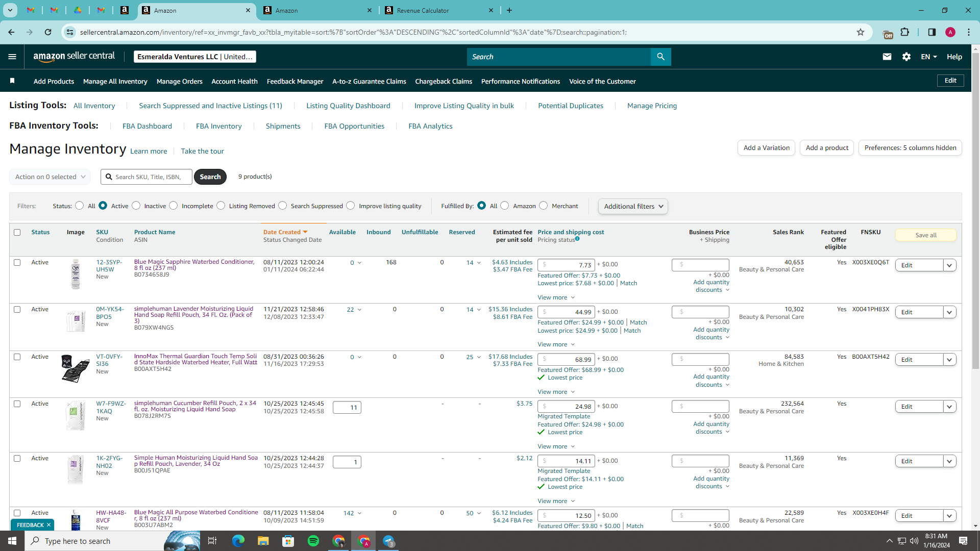This screenshot has width=980, height=551.
Task: Click the site info icon in address bar
Action: [70, 32]
